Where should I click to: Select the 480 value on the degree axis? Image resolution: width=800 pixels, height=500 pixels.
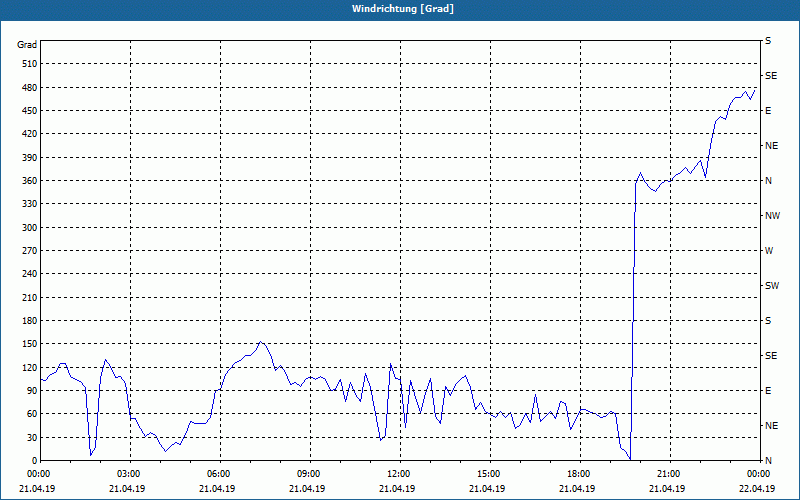pyautogui.click(x=29, y=87)
